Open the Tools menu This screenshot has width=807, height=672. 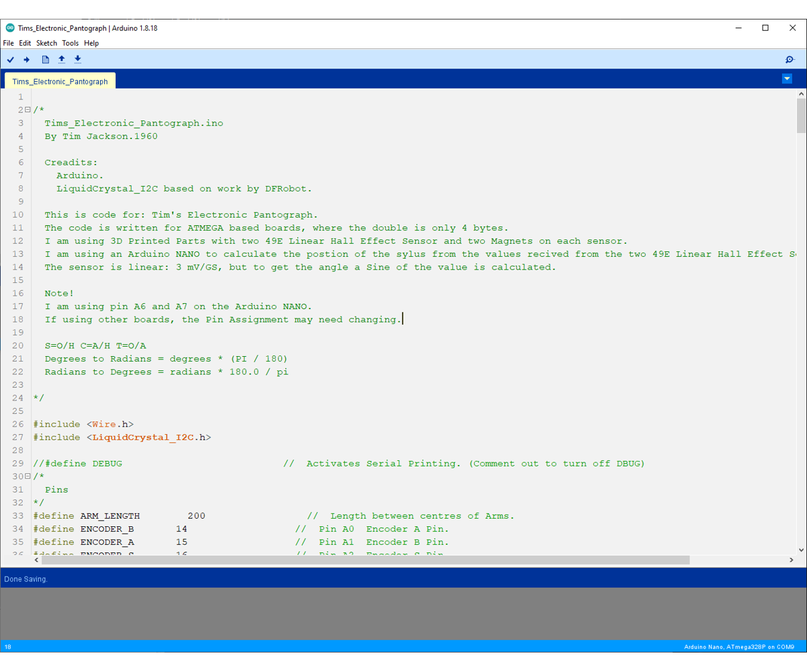click(70, 43)
